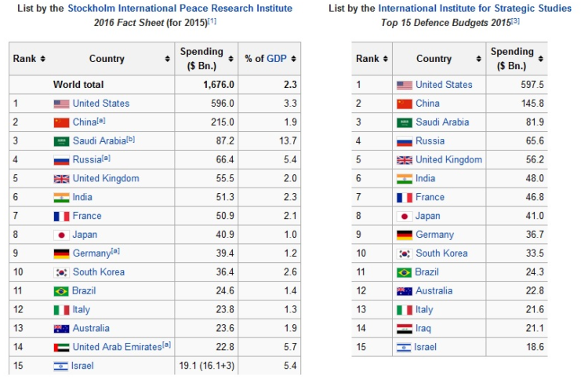Open footnote [a] beside Russia
The image size is (588, 379).
(106, 158)
